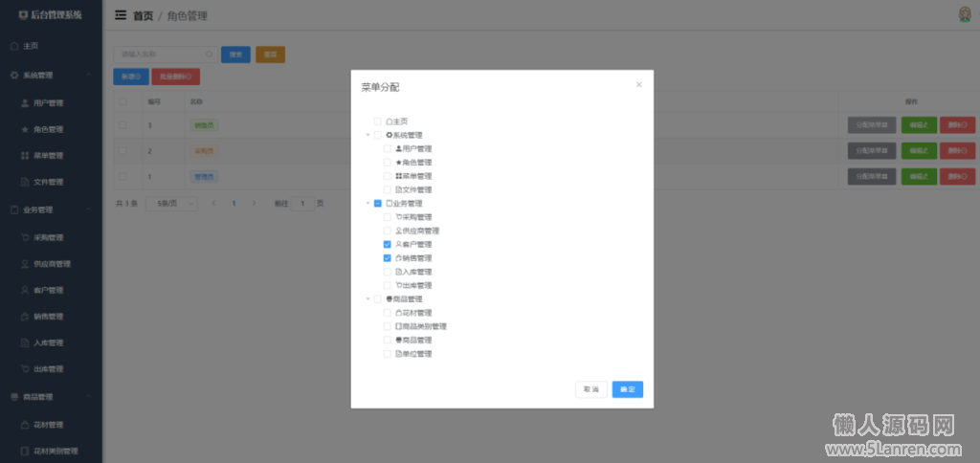The image size is (980, 463).
Task: Click the star icon beside 角色管理 in tree
Action: (399, 163)
